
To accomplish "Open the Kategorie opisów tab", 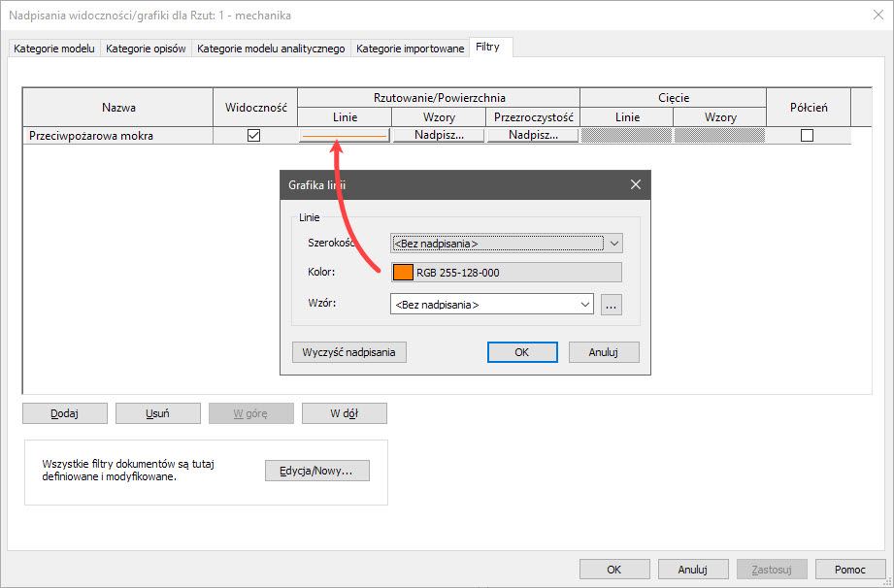I will 147,49.
